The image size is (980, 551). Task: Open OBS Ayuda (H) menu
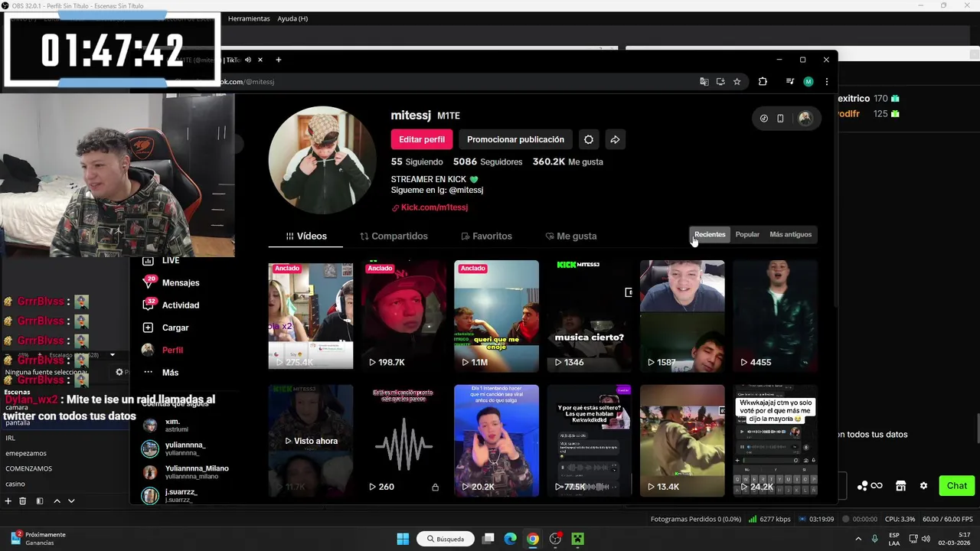[292, 18]
